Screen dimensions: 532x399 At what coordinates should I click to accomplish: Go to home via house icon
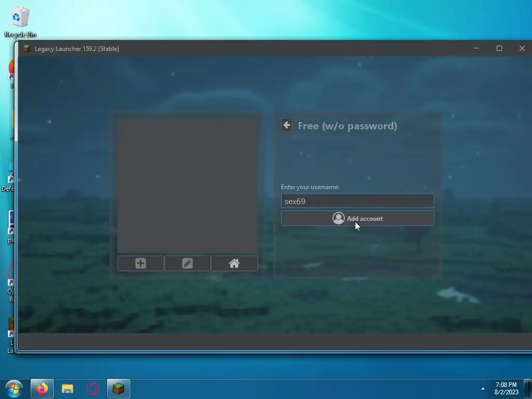pyautogui.click(x=234, y=263)
